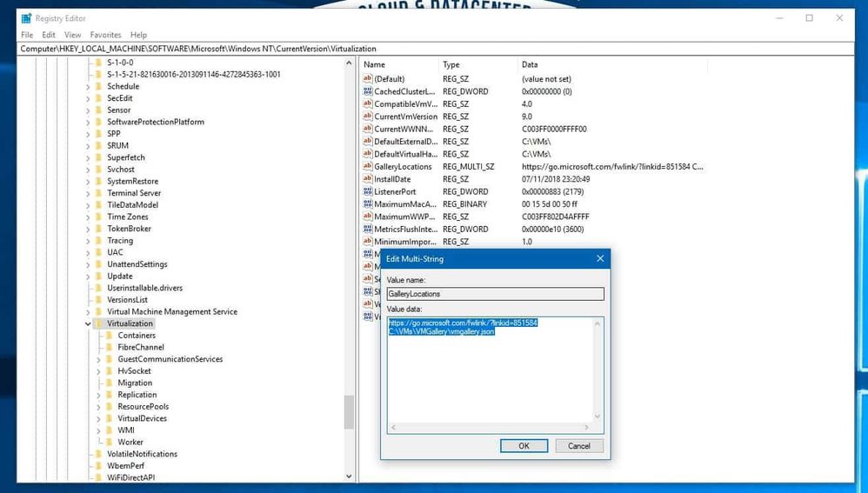Expand the SecEdit key
Screen dimensions: 868x493
[x=88, y=98]
